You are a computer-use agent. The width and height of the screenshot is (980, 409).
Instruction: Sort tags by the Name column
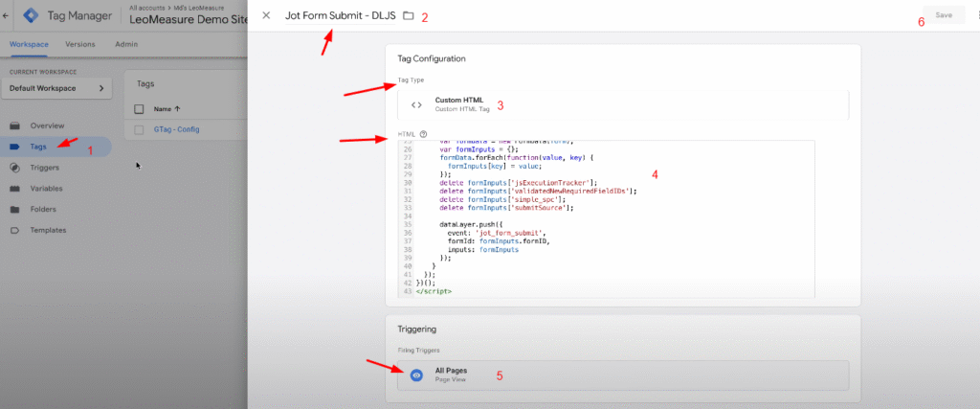pyautogui.click(x=167, y=109)
